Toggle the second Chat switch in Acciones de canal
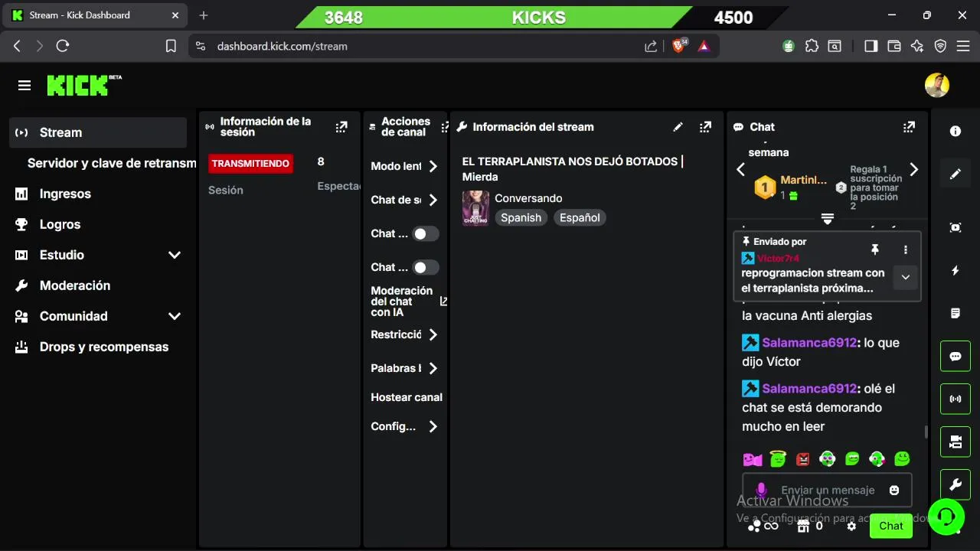980x551 pixels. click(x=425, y=267)
